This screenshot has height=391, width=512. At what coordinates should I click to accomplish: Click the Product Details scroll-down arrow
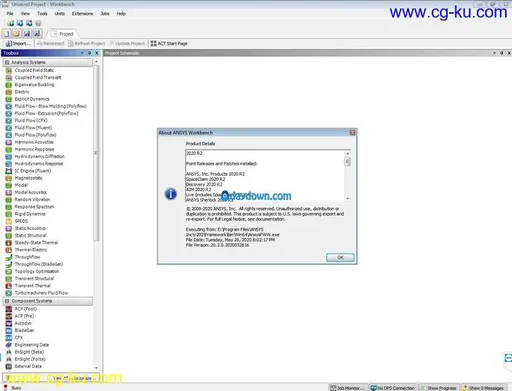pos(347,198)
